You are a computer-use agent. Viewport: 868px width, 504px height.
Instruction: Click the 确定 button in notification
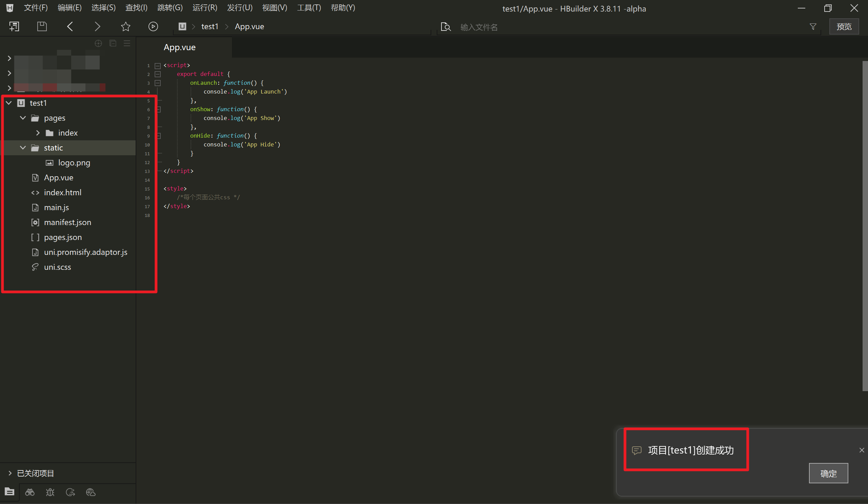tap(828, 473)
